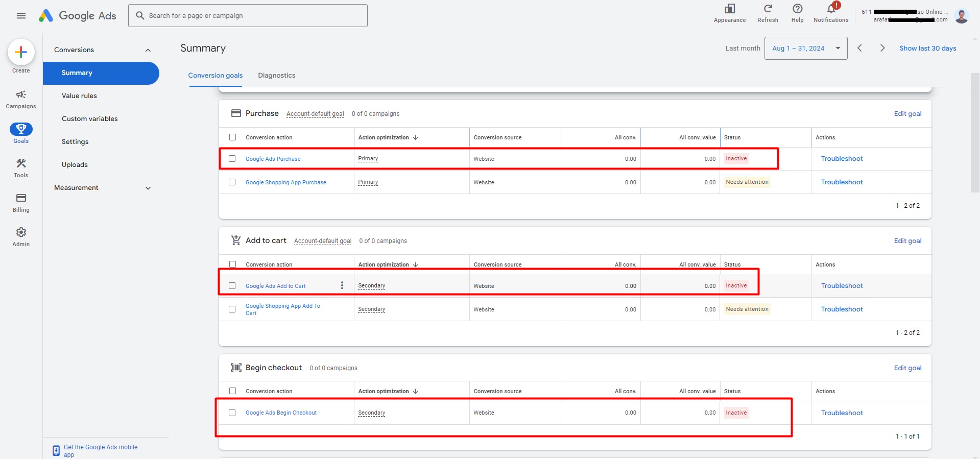Troubleshoot Google Shopping App Purchase
This screenshot has width=980, height=459.
tap(842, 182)
